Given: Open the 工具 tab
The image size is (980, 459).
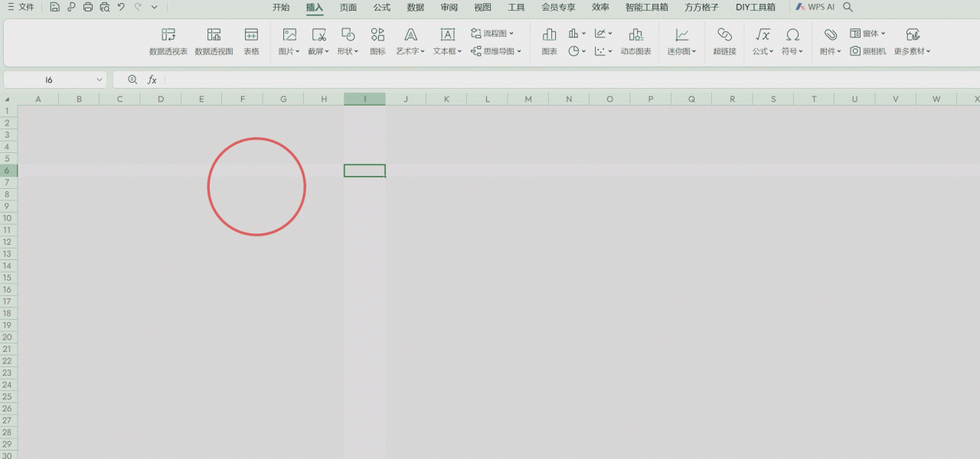Looking at the screenshot, I should point(517,8).
